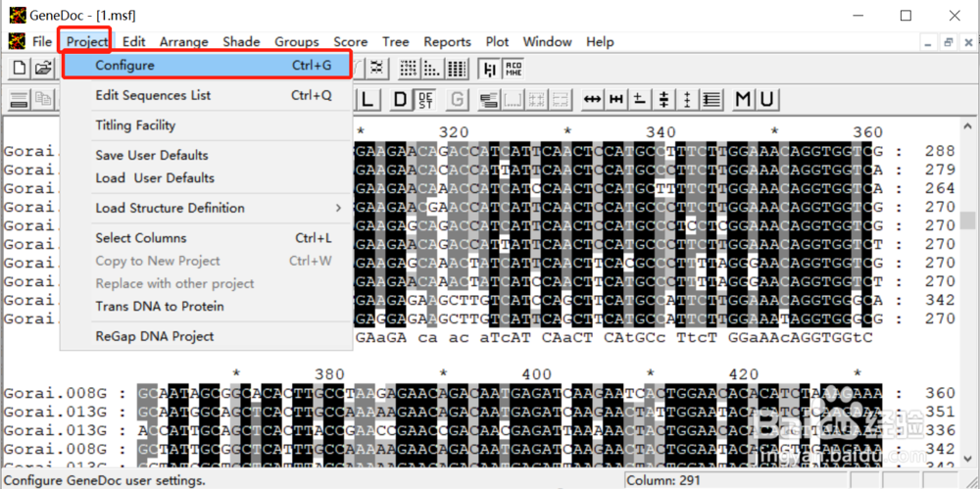The image size is (980, 489).
Task: Open the Window menu
Action: pos(548,42)
